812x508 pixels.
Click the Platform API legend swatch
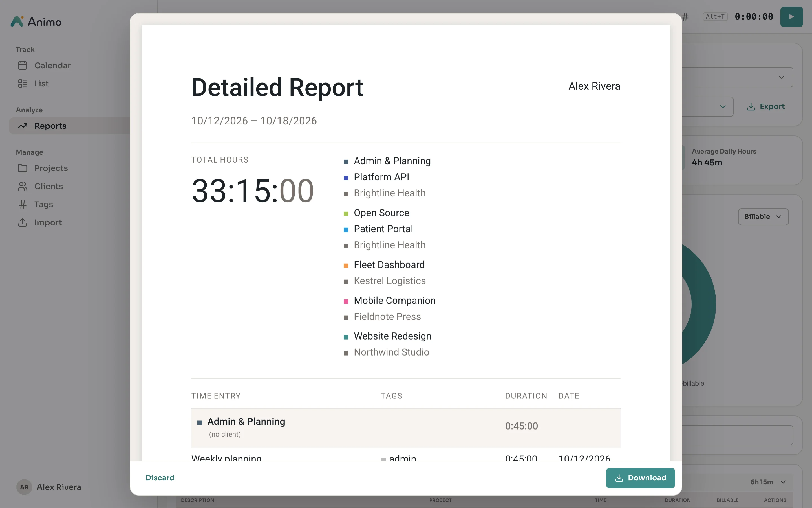pos(346,178)
